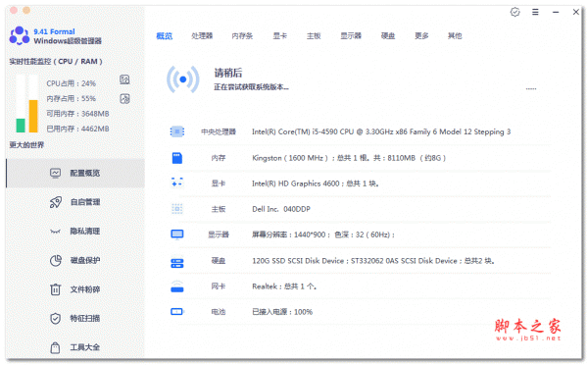Click the 网卡 network icon
Viewport: 588px width, 365px height.
pyautogui.click(x=177, y=287)
